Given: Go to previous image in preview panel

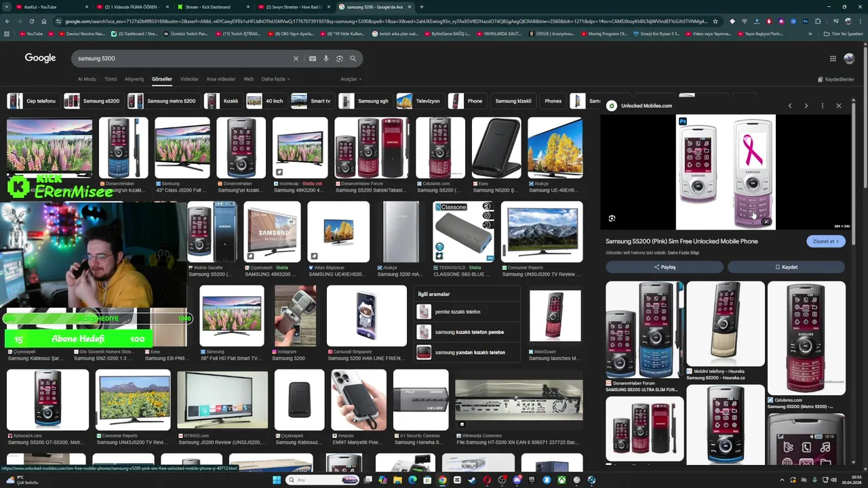Looking at the screenshot, I should (x=790, y=106).
